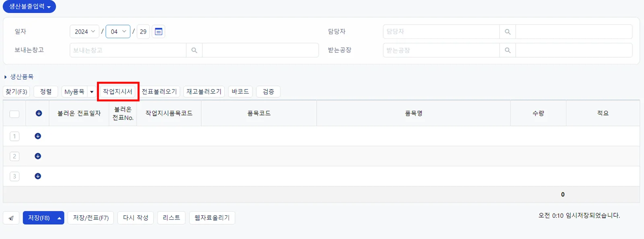Screen dimensions: 644x239
Task: Click the 보내는창고 search magnifier icon
Action: (194, 50)
